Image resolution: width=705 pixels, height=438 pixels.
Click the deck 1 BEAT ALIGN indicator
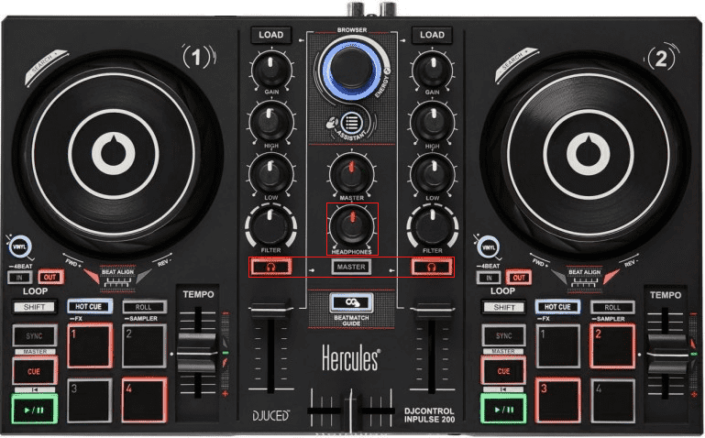(117, 277)
